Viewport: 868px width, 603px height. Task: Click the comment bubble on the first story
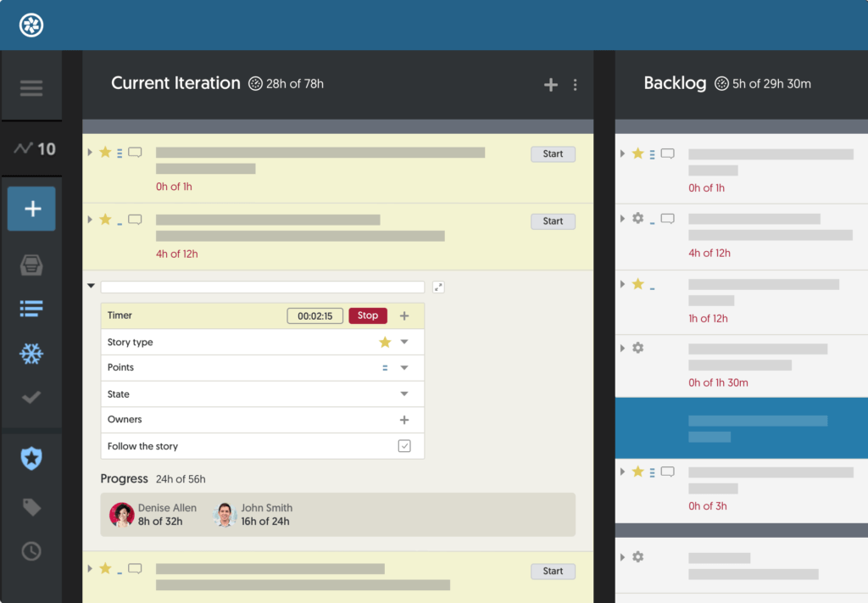135,151
